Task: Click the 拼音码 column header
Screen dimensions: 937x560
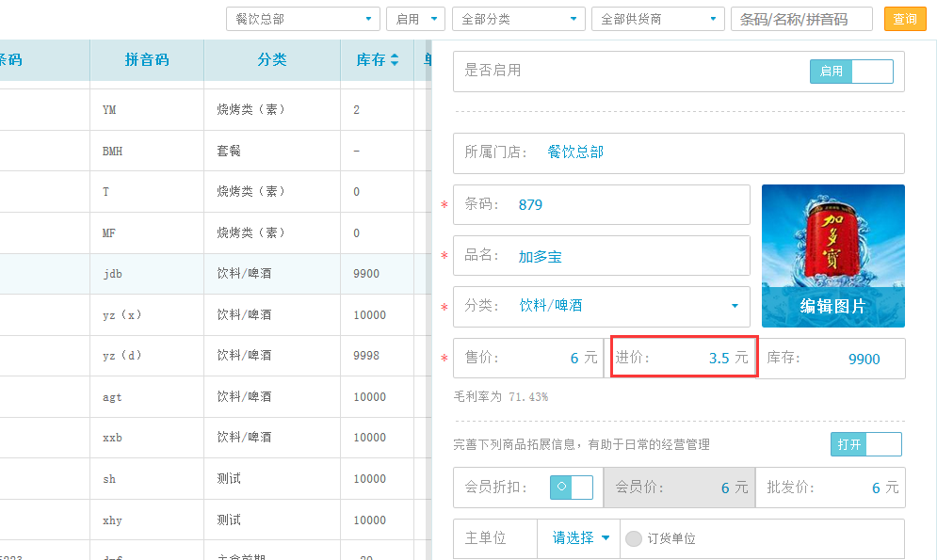Action: click(146, 59)
